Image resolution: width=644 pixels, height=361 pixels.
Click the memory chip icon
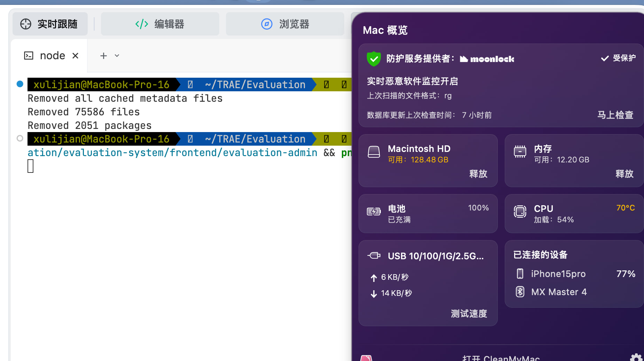click(x=520, y=152)
